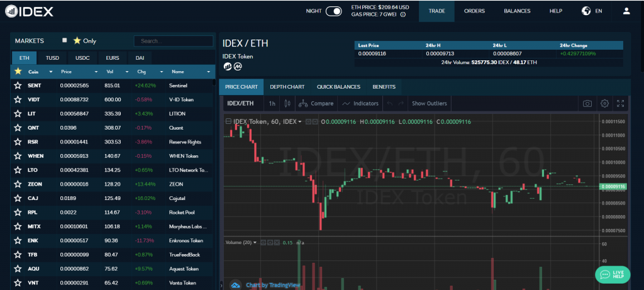Open the user account icon
Screen dimensions: 644x290
point(626,11)
